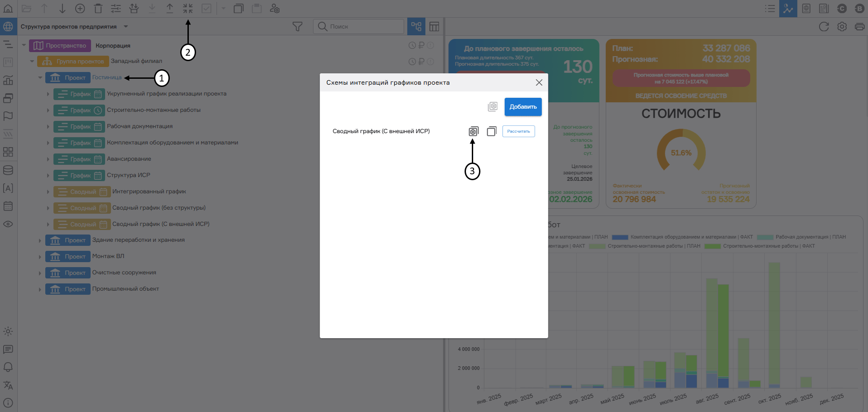Image resolution: width=868 pixels, height=412 pixels.
Task: Toggle the eye visibility icon in left sidebar
Action: pyautogui.click(x=8, y=224)
